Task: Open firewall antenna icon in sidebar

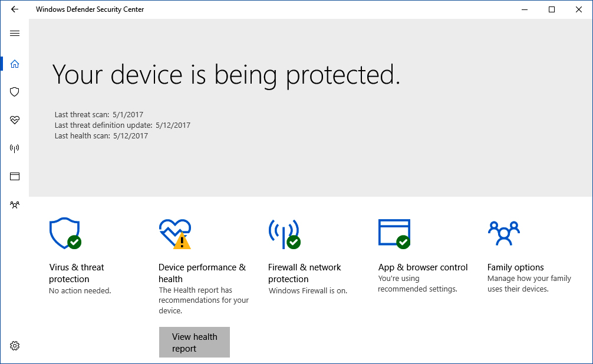Action: click(15, 148)
